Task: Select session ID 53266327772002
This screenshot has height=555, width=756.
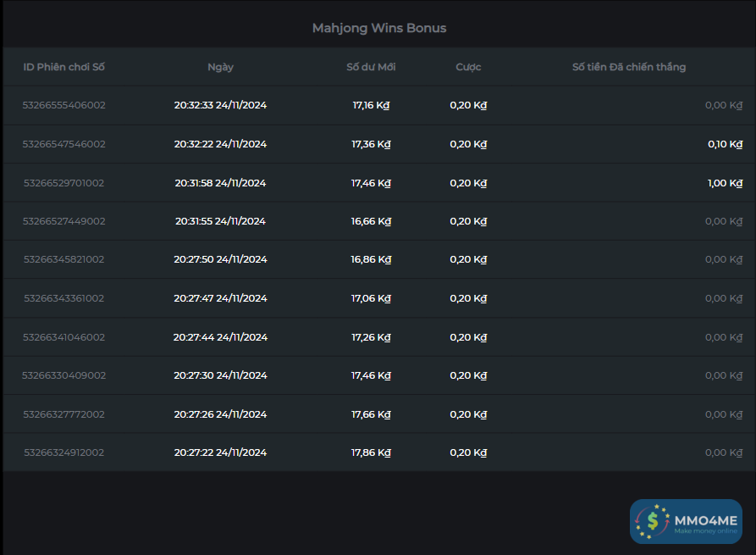Action: click(64, 414)
